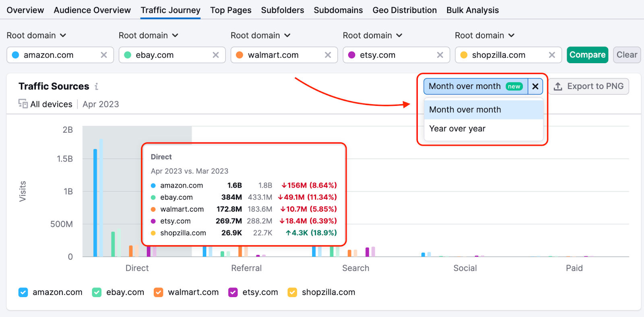Uncheck ebay.com in chart legend
644x317 pixels.
point(97,292)
